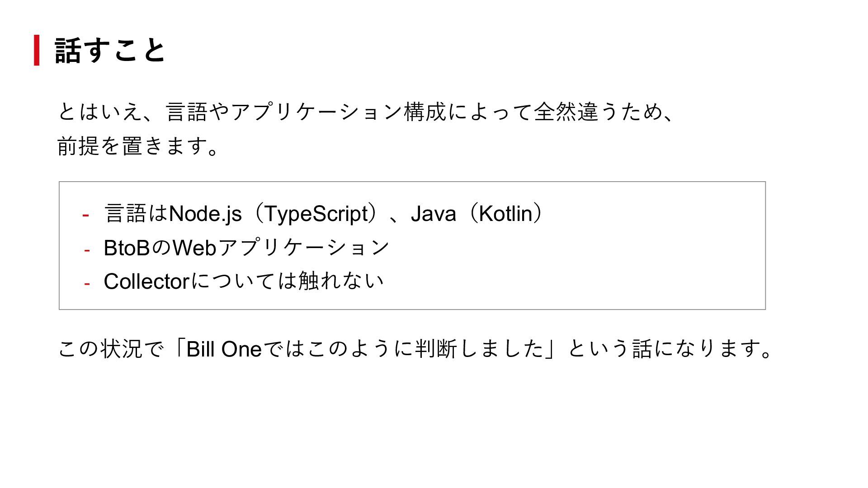Click the red dash before 言語はNode.js
The width and height of the screenshot is (868, 488).
tap(85, 214)
